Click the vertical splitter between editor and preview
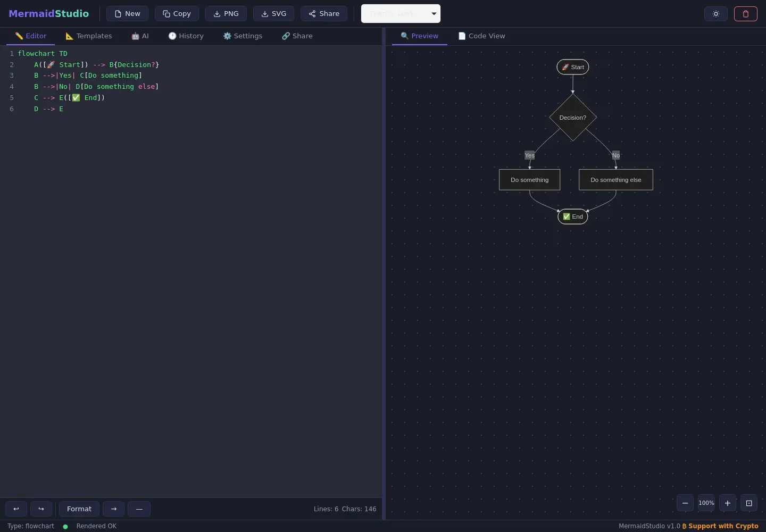766x532 pixels. tap(384, 273)
